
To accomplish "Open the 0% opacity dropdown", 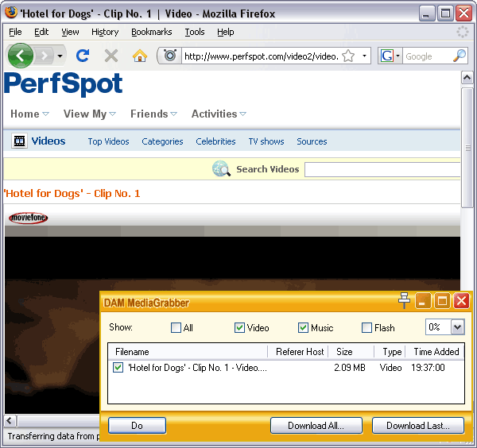I will pyautogui.click(x=458, y=327).
